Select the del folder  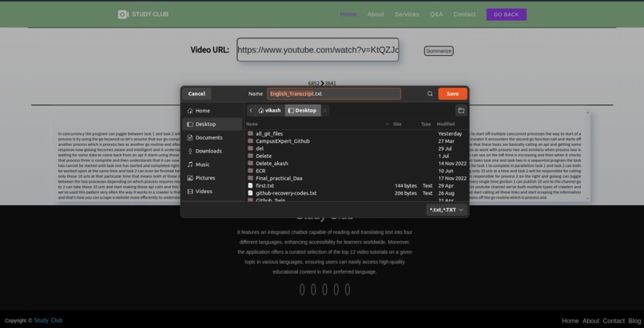point(357,148)
